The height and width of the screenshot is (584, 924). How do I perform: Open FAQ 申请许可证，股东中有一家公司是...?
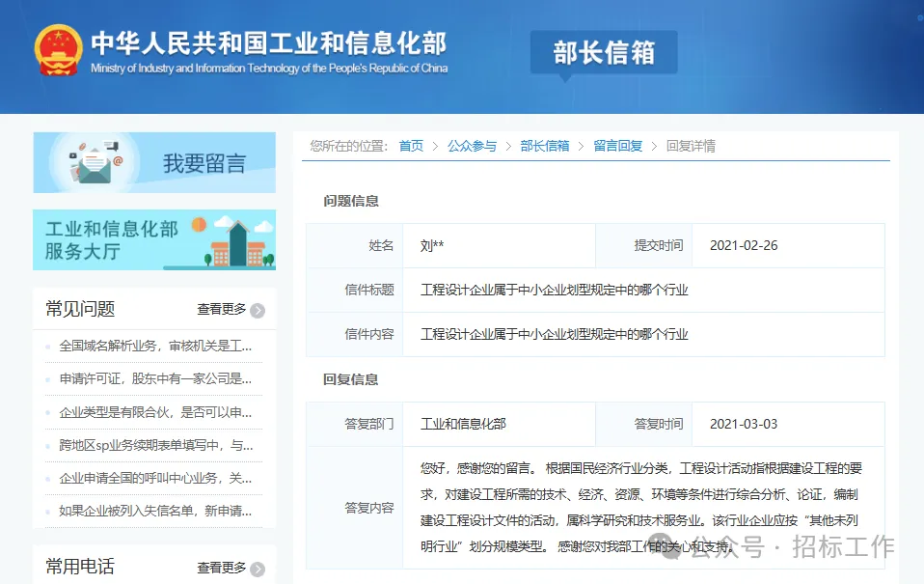coord(155,378)
